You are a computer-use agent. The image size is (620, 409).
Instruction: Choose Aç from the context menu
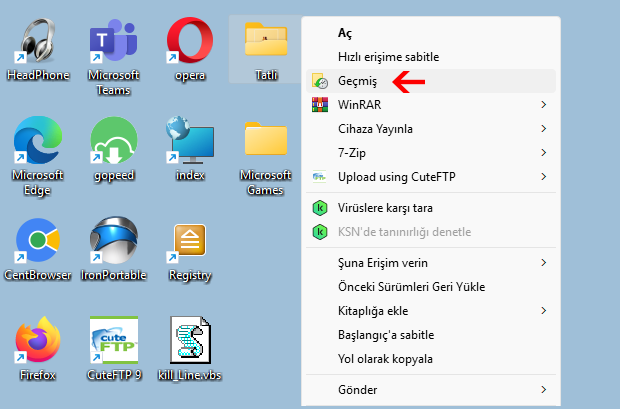[431, 33]
